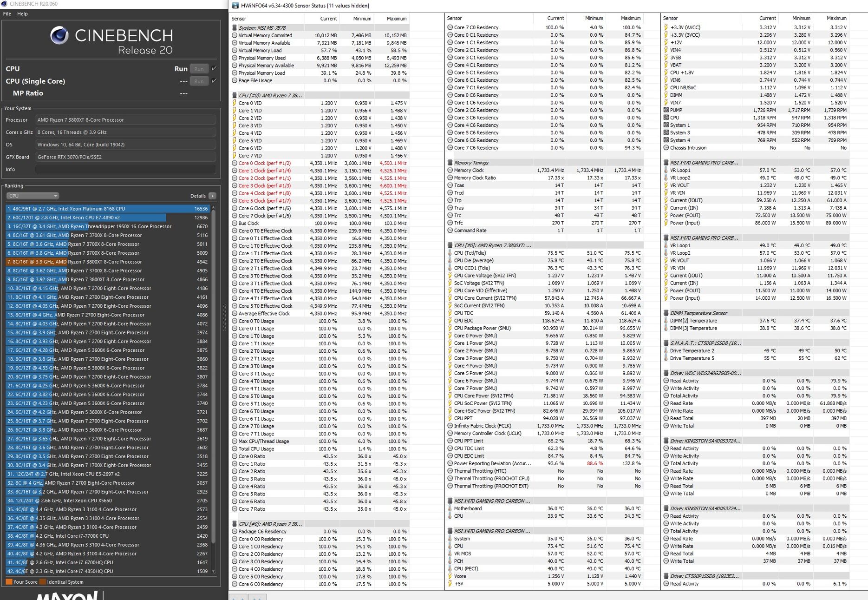The image size is (868, 600).
Task: Click the Page File Usage sensor icon
Action: [235, 80]
